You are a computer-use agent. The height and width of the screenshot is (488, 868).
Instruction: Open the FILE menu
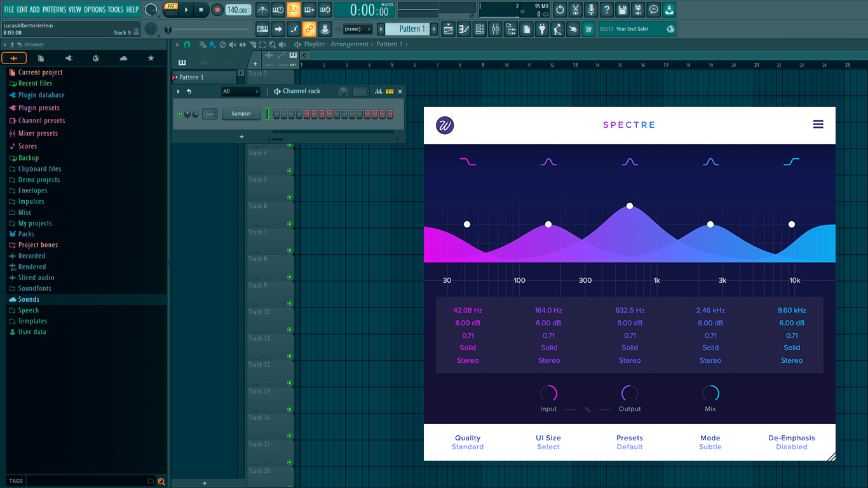(x=9, y=10)
